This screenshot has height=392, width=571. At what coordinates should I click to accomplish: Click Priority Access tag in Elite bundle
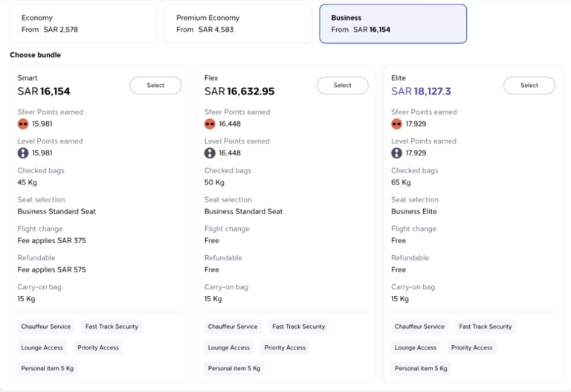[471, 347]
